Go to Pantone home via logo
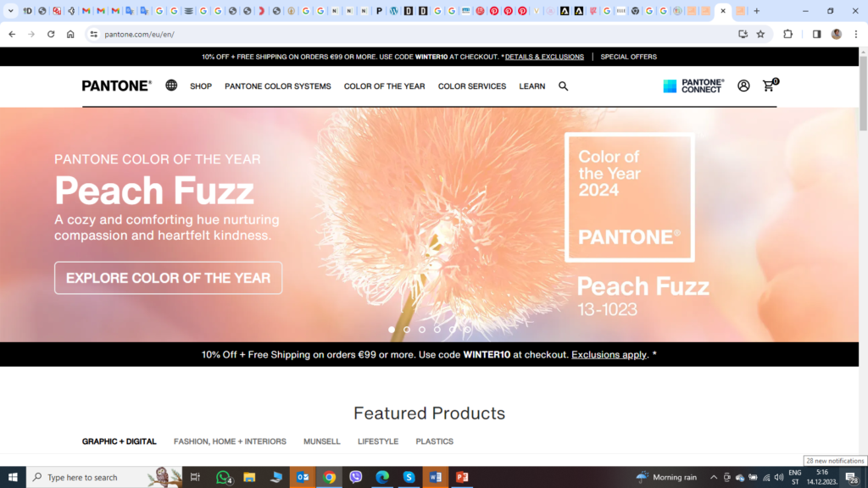 tap(117, 86)
